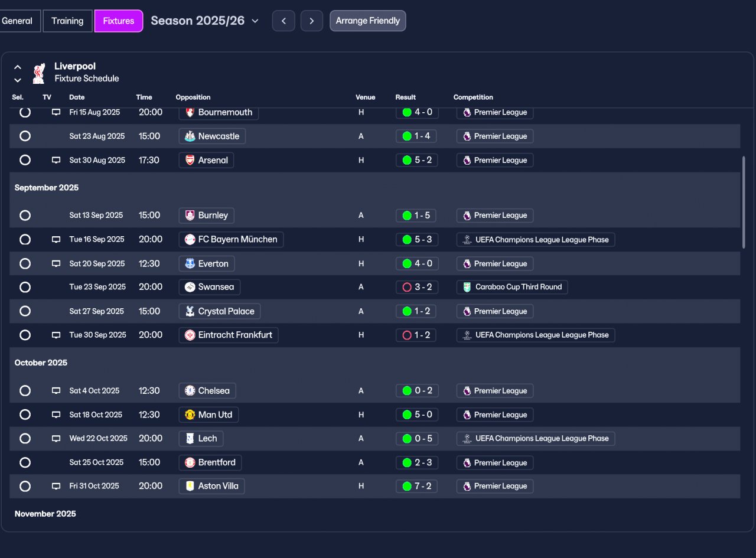Click the Arsenal club badge
This screenshot has width=756, height=558.
[190, 160]
